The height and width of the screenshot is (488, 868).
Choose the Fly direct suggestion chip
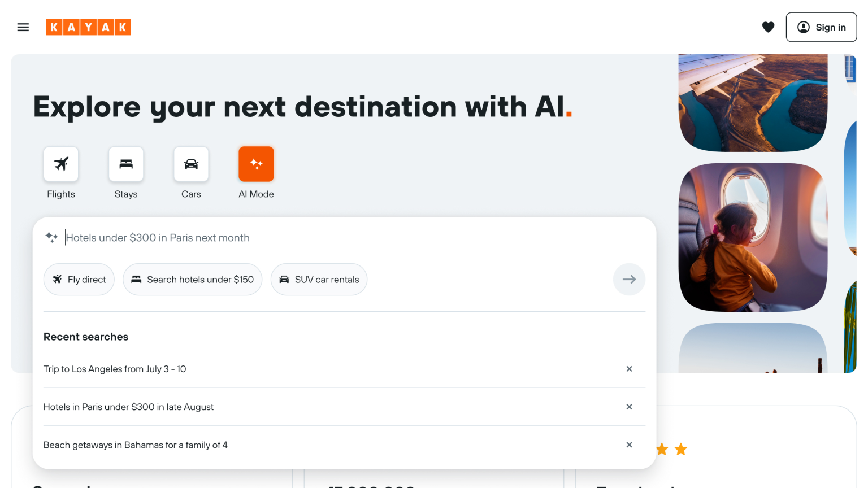pos(79,280)
